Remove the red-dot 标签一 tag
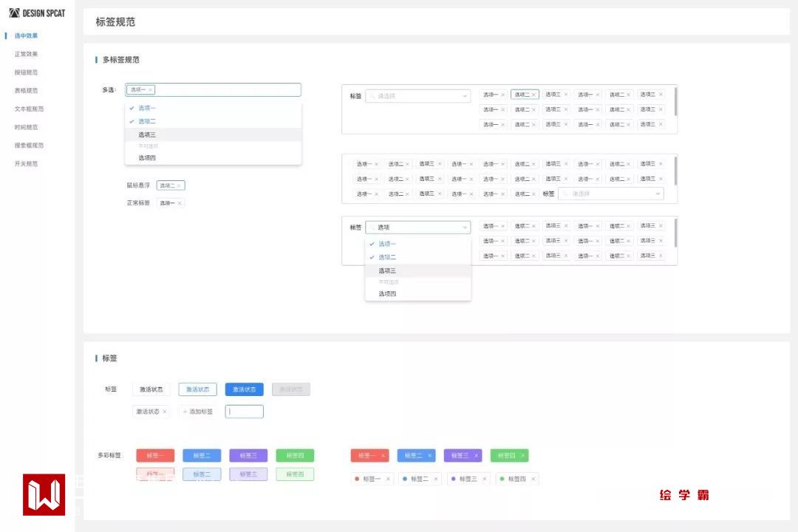Image resolution: width=798 pixels, height=532 pixels. point(388,479)
